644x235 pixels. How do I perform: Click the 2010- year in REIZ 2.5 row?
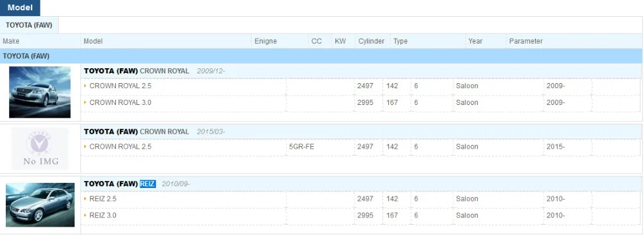point(556,199)
